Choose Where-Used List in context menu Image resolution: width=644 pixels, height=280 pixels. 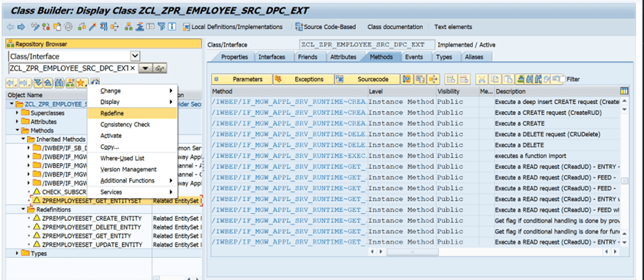click(132, 158)
